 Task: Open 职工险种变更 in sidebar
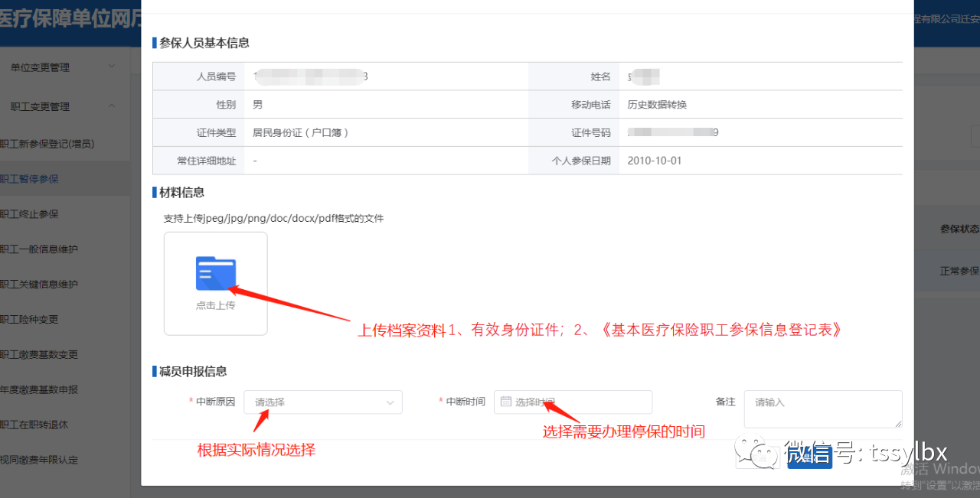[x=31, y=320]
